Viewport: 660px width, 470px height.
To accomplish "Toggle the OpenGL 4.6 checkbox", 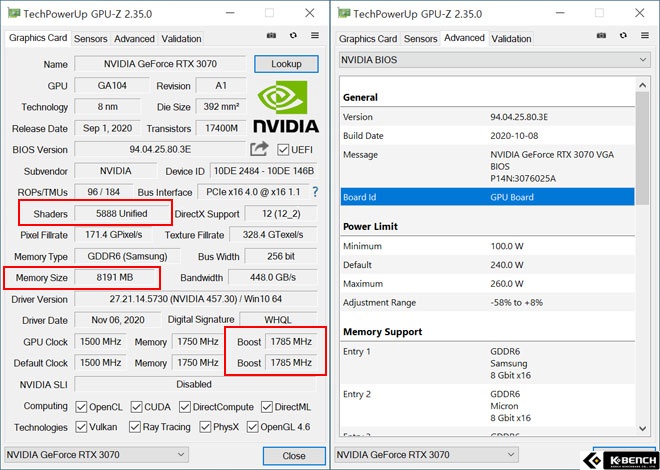I will coord(252,427).
